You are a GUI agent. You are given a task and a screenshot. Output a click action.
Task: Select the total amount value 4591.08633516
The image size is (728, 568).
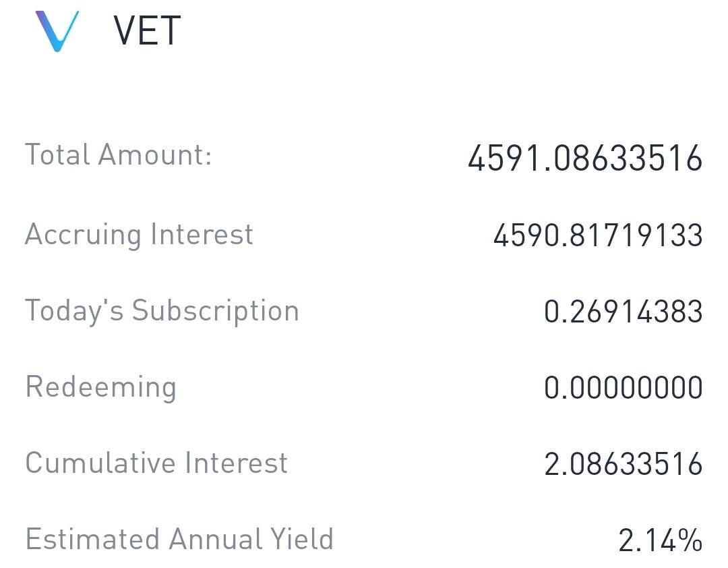tap(585, 158)
